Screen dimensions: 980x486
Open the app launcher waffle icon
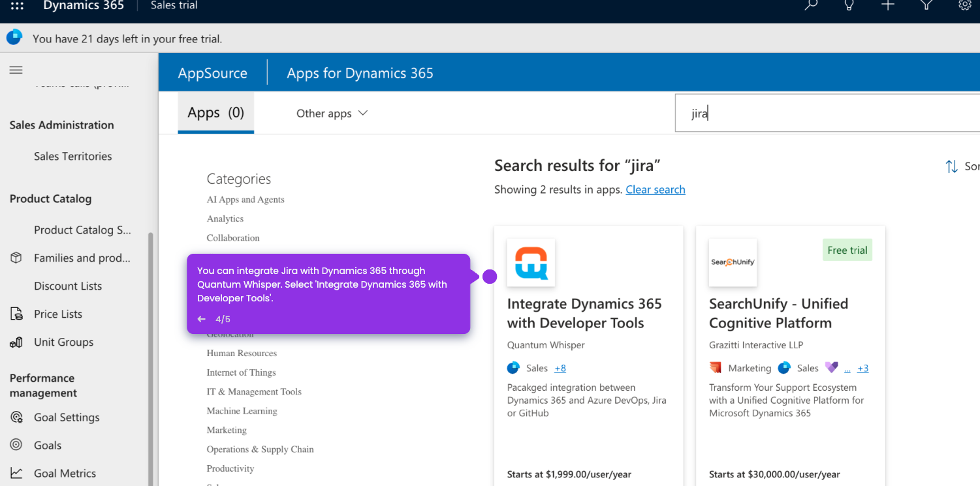tap(17, 5)
